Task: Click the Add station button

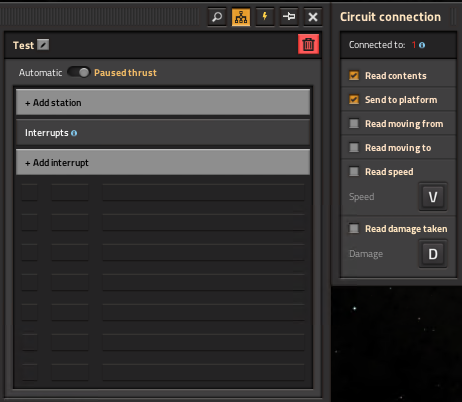Action: (163, 102)
